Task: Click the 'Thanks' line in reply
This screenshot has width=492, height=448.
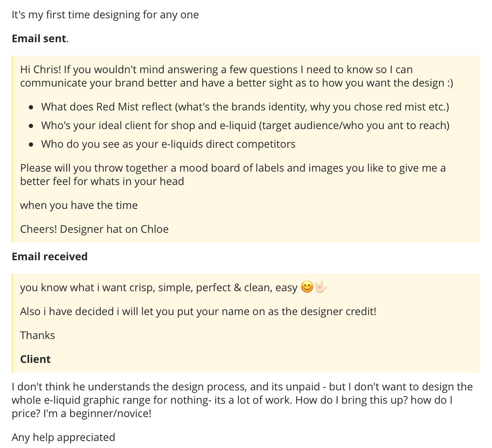Action: click(38, 335)
